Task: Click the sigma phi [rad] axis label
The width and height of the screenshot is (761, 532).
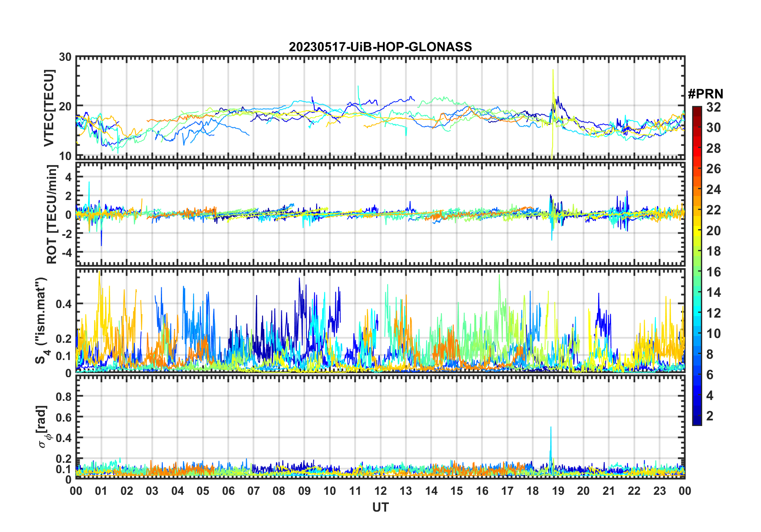Action: (x=43, y=427)
